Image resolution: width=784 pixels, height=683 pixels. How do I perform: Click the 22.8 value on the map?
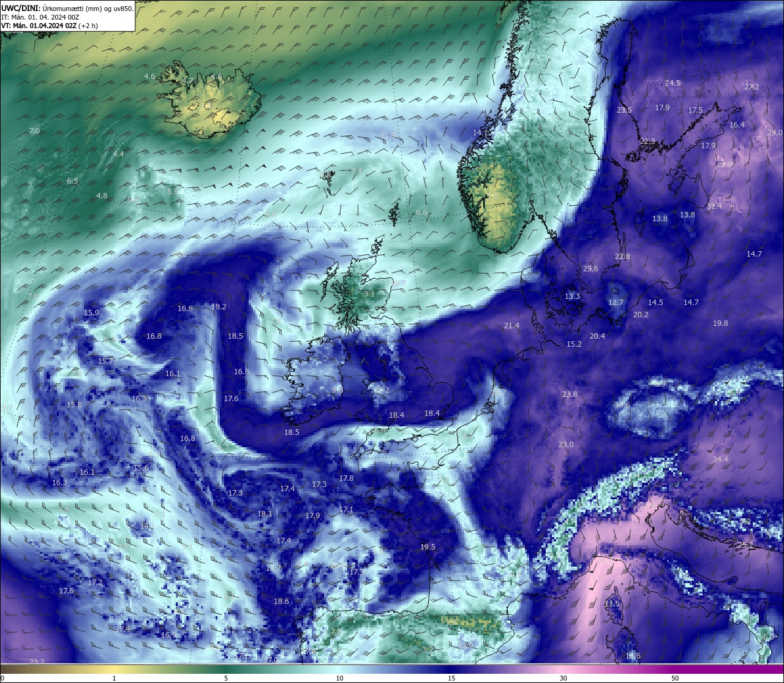(622, 256)
